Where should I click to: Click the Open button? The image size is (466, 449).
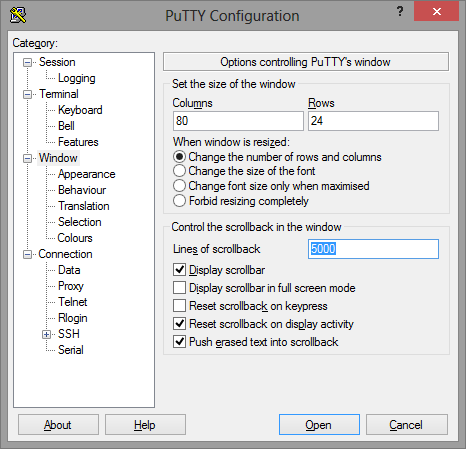[x=319, y=425]
